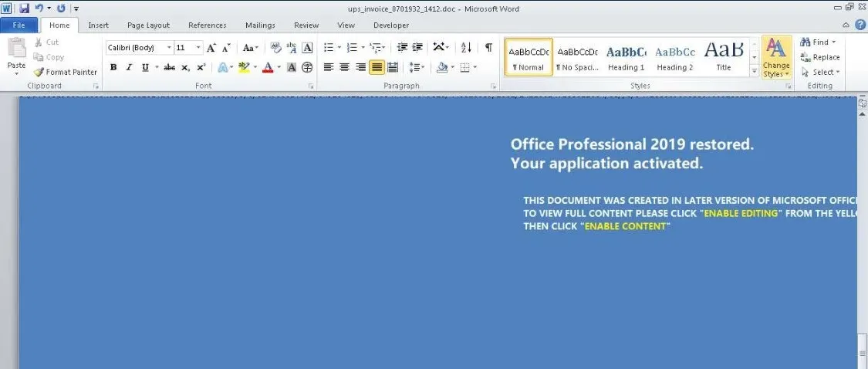Toggle underline formatting

pos(145,68)
